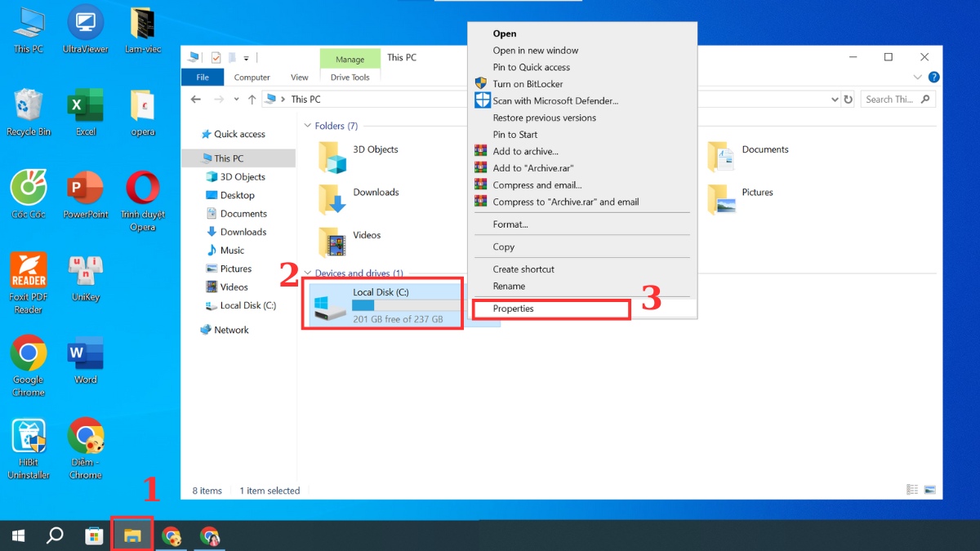Choose Scan with Microsoft Defender
Viewport: 980px width, 551px height.
tap(582, 100)
